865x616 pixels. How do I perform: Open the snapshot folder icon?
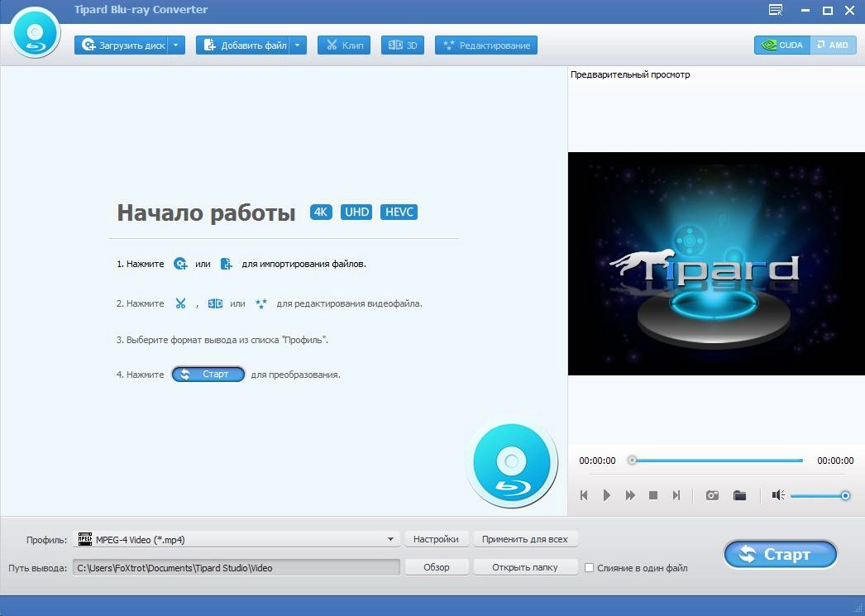[740, 495]
